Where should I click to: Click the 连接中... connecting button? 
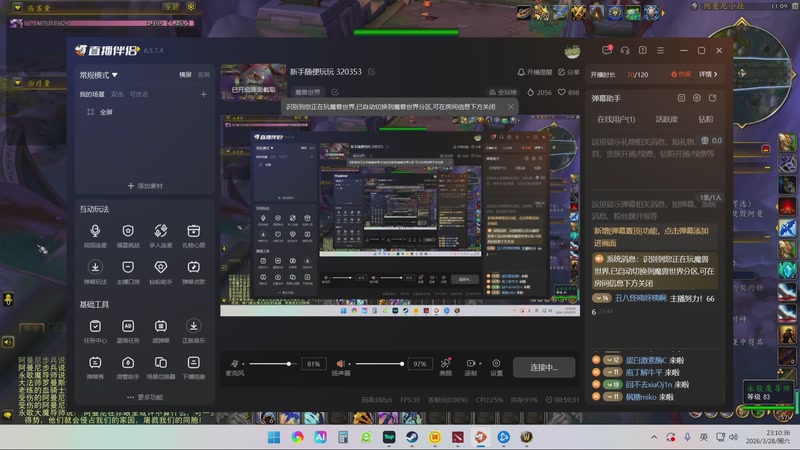(544, 367)
